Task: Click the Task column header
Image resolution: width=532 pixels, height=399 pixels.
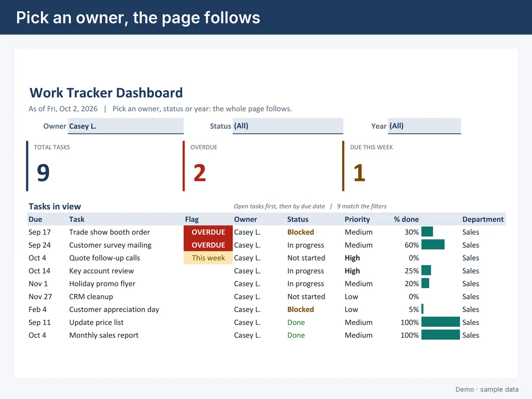Action: 77,219
